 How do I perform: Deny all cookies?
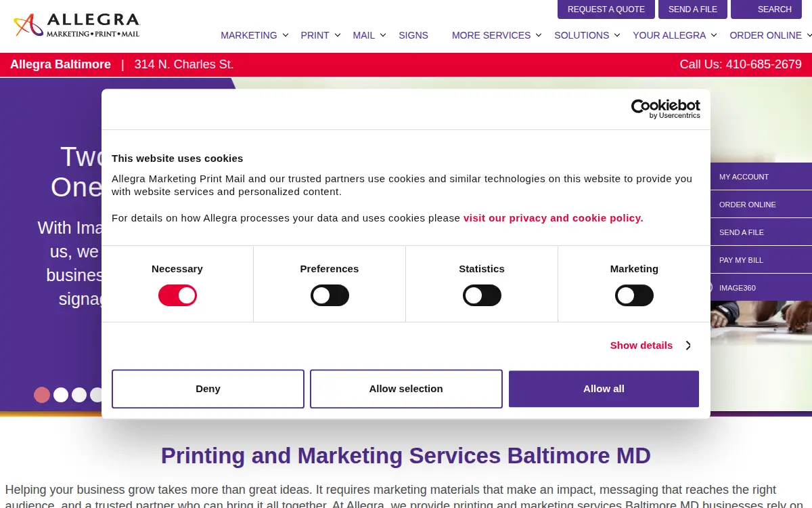pyautogui.click(x=208, y=389)
